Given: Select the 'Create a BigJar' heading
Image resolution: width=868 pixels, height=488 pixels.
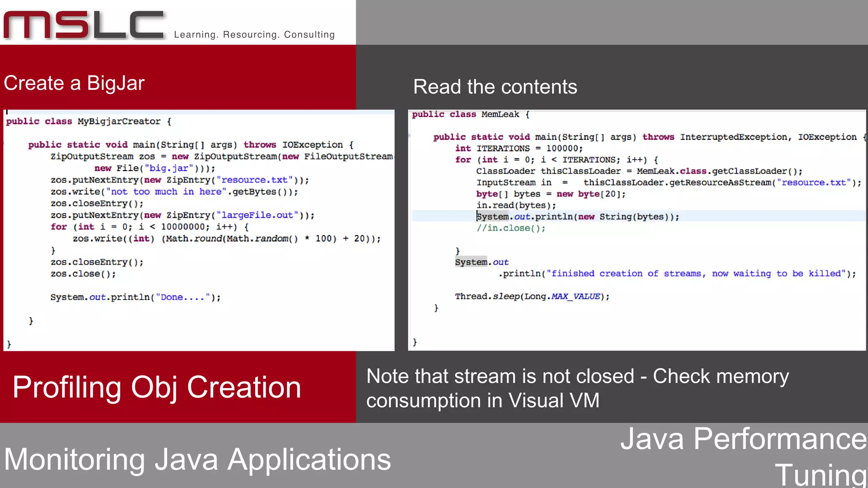Looking at the screenshot, I should point(74,83).
